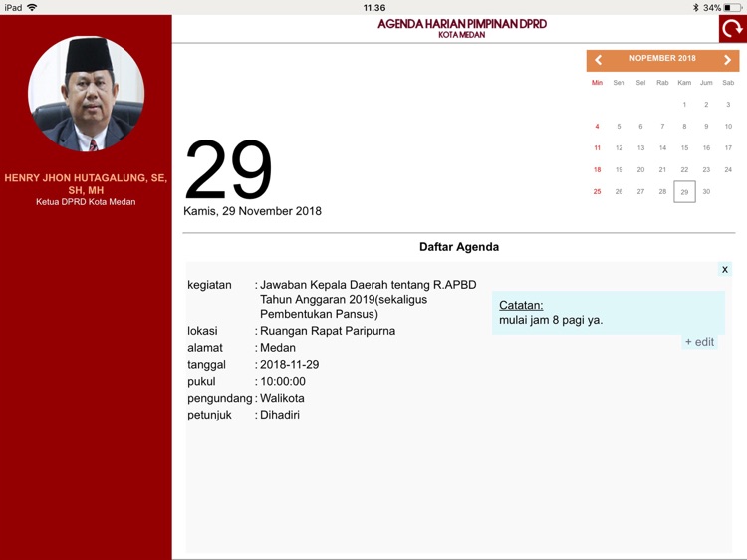Tap the Bluetooth status icon
Image resolution: width=747 pixels, height=560 pixels.
coord(695,8)
